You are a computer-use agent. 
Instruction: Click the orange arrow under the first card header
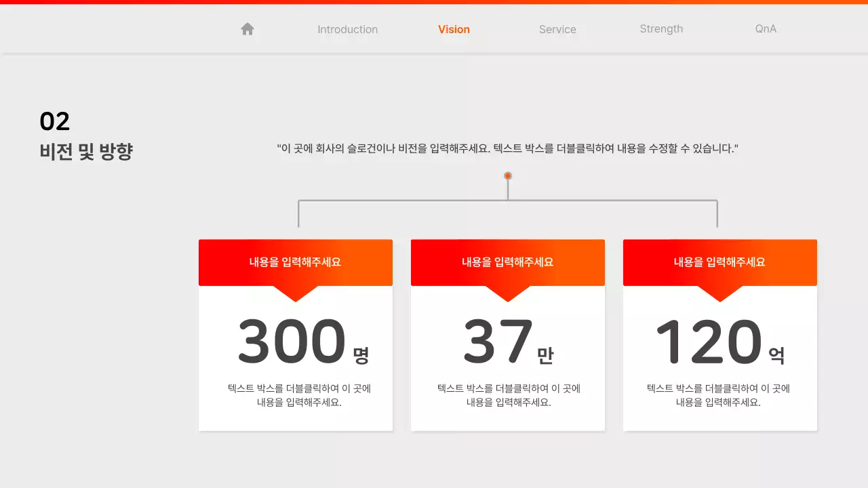point(295,293)
